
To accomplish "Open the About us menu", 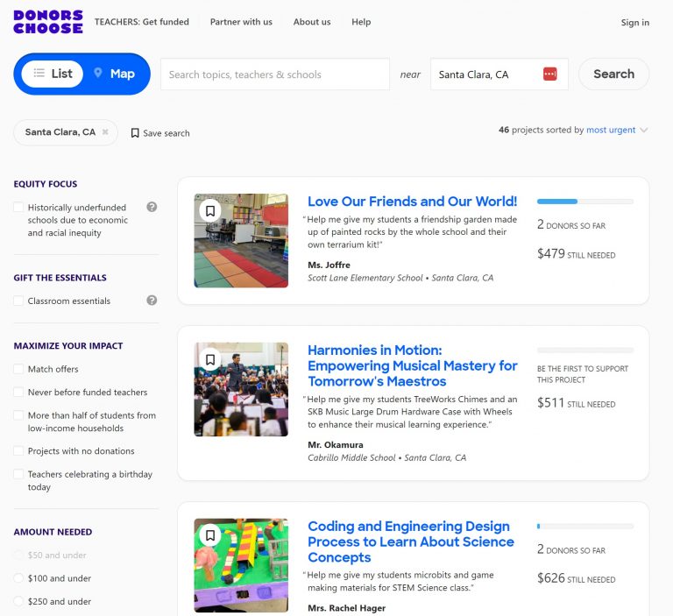I will (x=312, y=22).
